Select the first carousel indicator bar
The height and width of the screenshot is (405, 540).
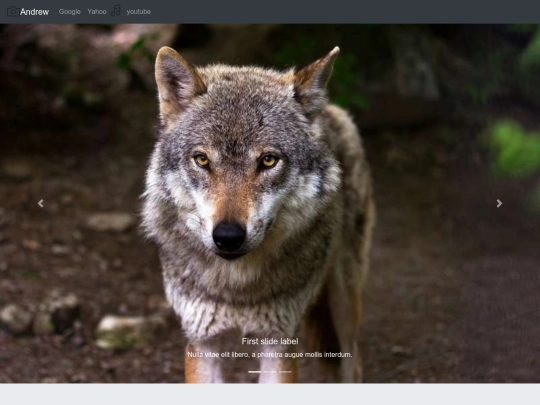[255, 372]
